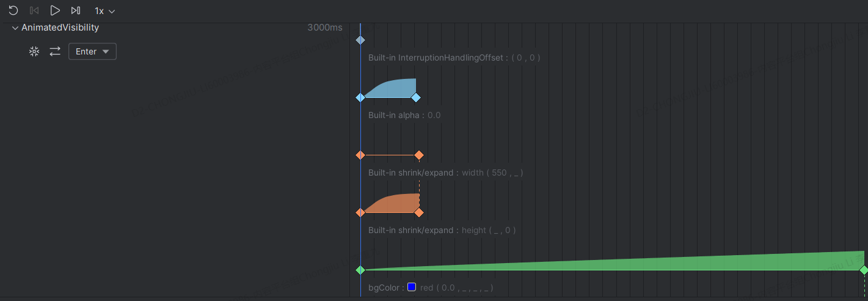Viewport: 868px width, 301px height.
Task: Skip to the animation end
Action: [x=76, y=10]
